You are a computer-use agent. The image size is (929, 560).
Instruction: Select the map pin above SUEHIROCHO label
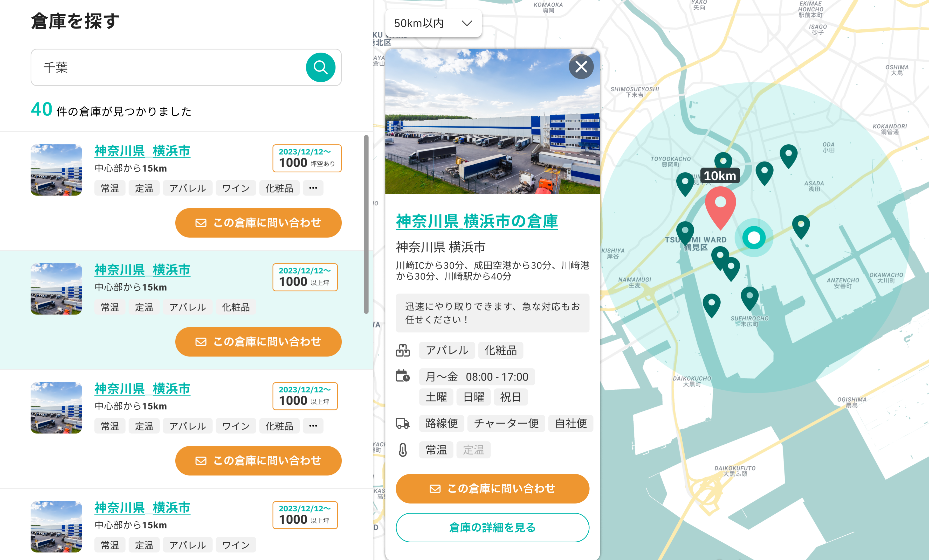(749, 299)
